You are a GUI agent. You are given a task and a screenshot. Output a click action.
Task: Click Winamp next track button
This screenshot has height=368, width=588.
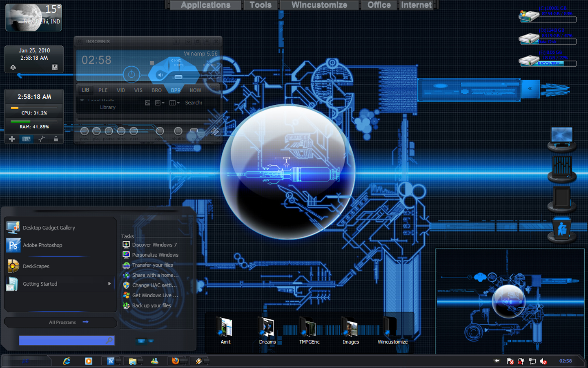(134, 131)
